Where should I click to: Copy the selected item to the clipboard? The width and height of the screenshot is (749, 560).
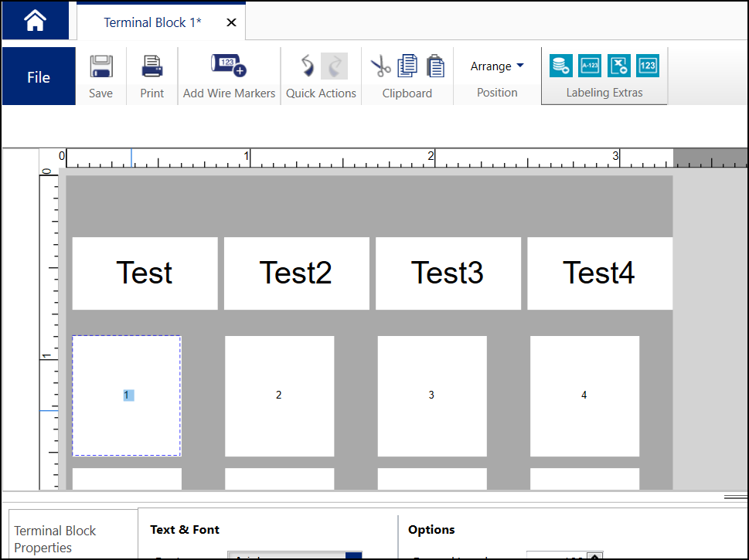pyautogui.click(x=407, y=66)
